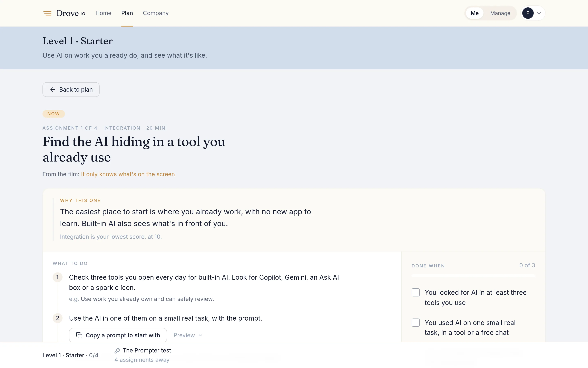The width and height of the screenshot is (588, 368).
Task: Click the 'Assignment 1 of 4 · Integration · 20 min' label
Action: coord(104,128)
